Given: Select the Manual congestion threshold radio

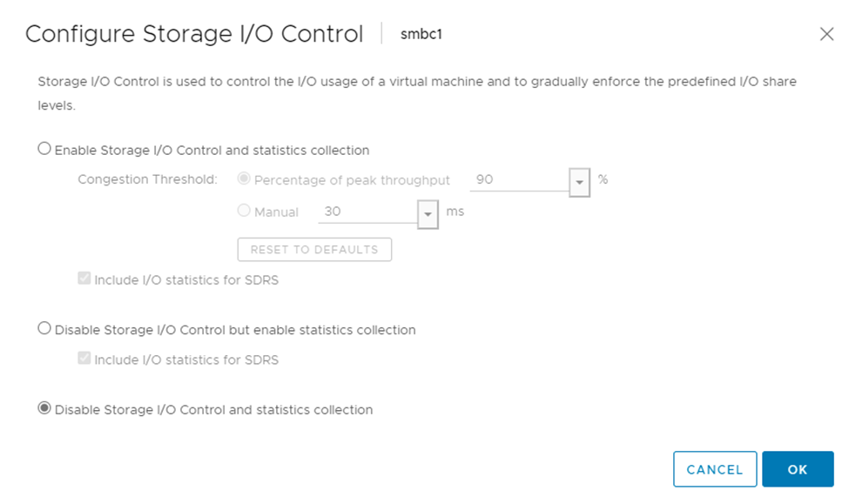Looking at the screenshot, I should tap(245, 211).
